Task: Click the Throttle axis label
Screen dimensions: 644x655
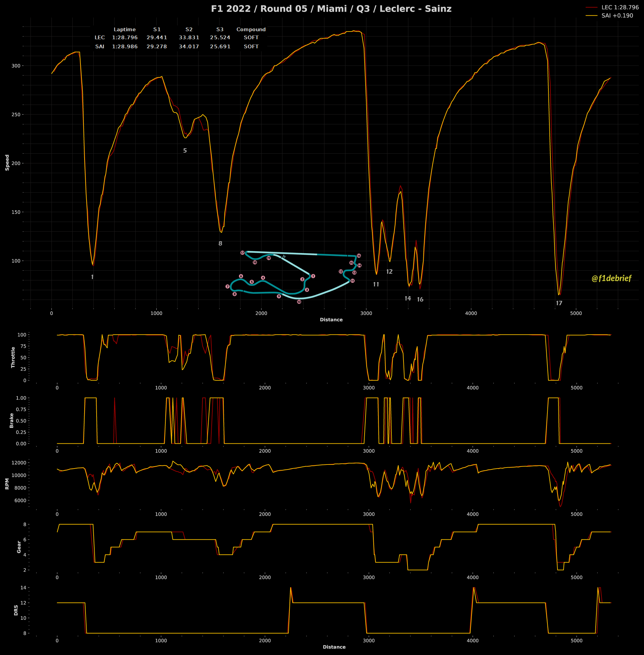Action: click(x=13, y=357)
